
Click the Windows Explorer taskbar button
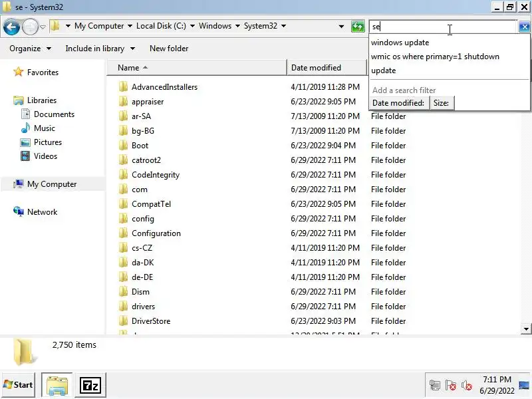click(x=57, y=385)
